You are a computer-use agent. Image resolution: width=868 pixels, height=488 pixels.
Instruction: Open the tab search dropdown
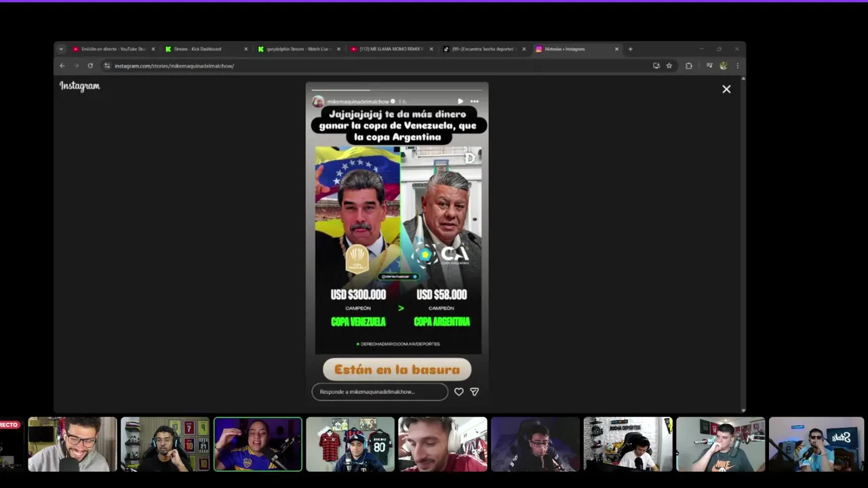click(x=61, y=49)
